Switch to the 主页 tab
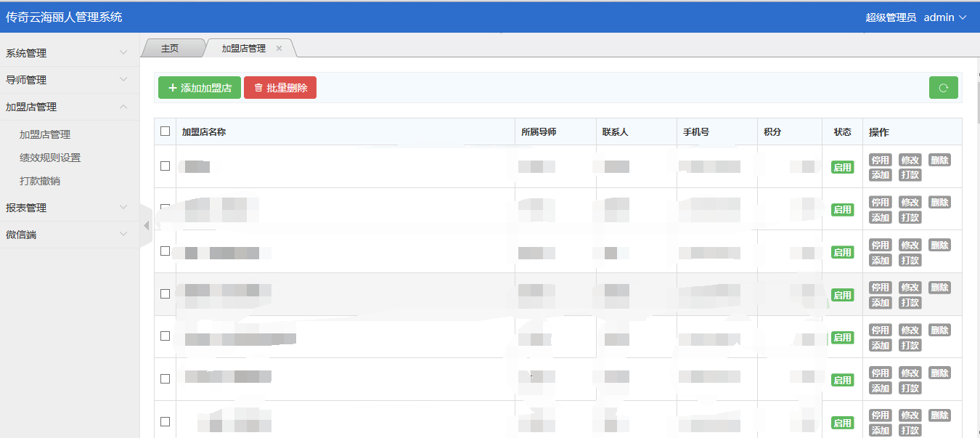This screenshot has height=438, width=980. click(170, 49)
